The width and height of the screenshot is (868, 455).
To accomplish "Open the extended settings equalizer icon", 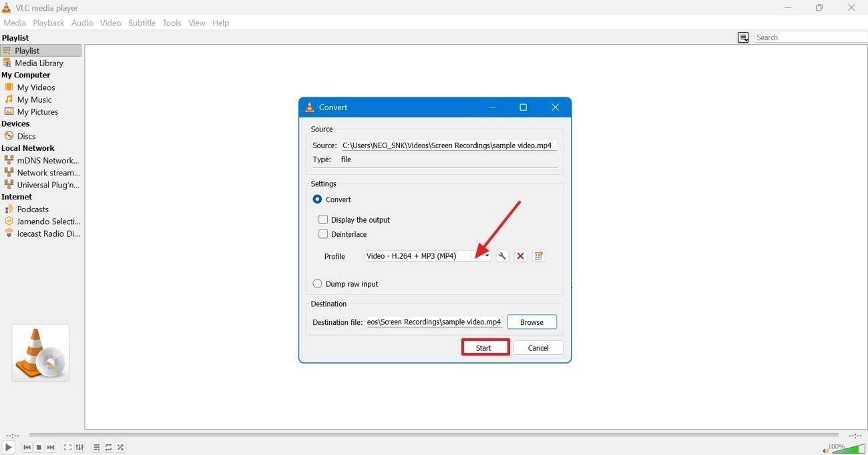I will (79, 447).
